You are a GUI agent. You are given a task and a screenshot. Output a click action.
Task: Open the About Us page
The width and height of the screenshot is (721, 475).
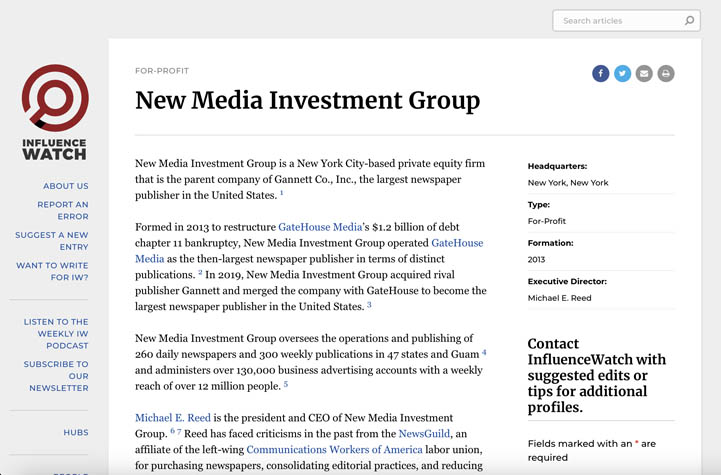(x=66, y=186)
